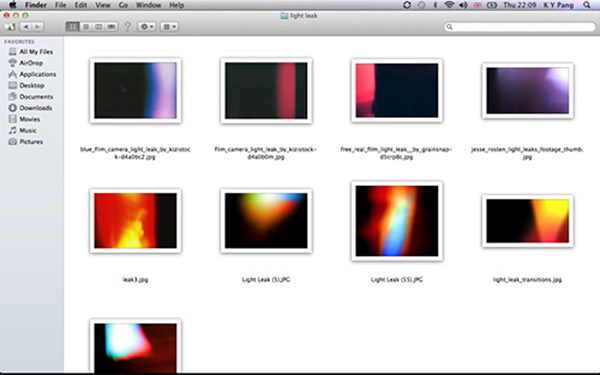Select AirDrop in the sidebar
This screenshot has height=375, width=600.
(x=31, y=63)
